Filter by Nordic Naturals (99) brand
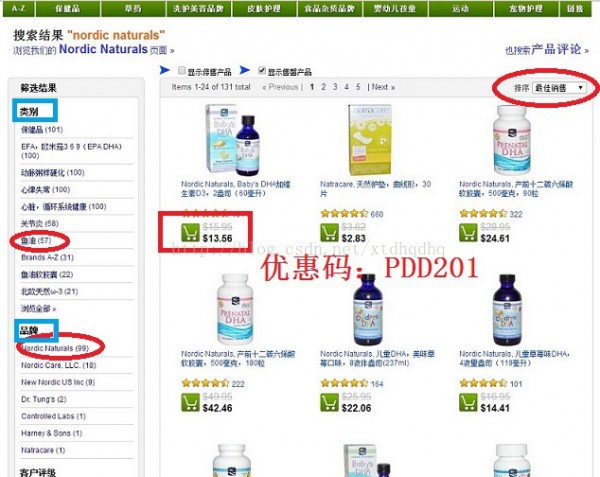Screen dimensions: 600x477 point(55,348)
